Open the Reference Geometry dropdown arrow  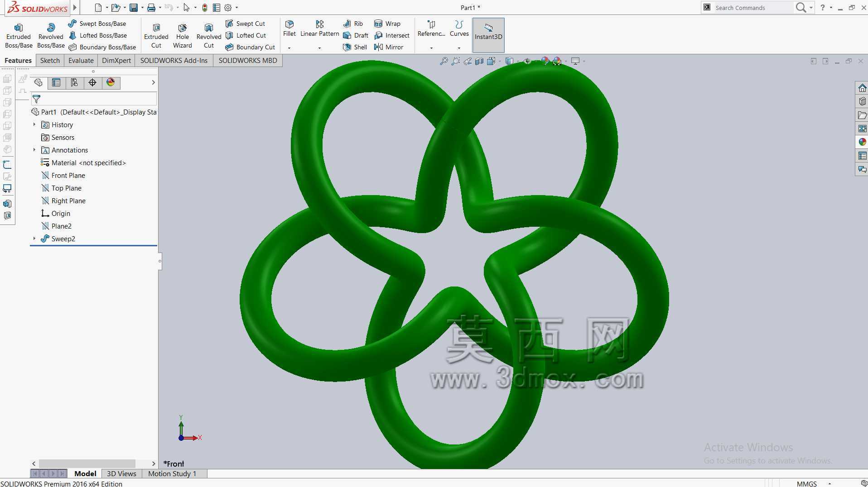click(x=431, y=48)
